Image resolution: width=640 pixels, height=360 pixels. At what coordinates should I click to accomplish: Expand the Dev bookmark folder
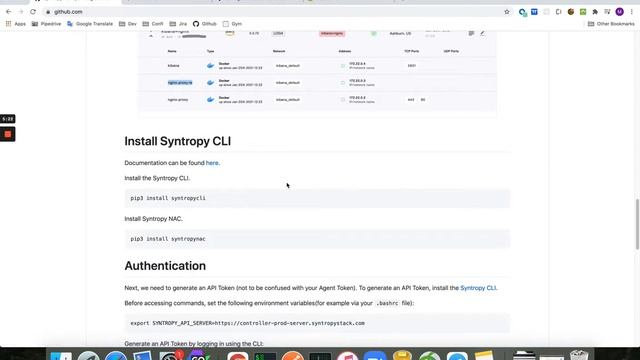(127, 24)
